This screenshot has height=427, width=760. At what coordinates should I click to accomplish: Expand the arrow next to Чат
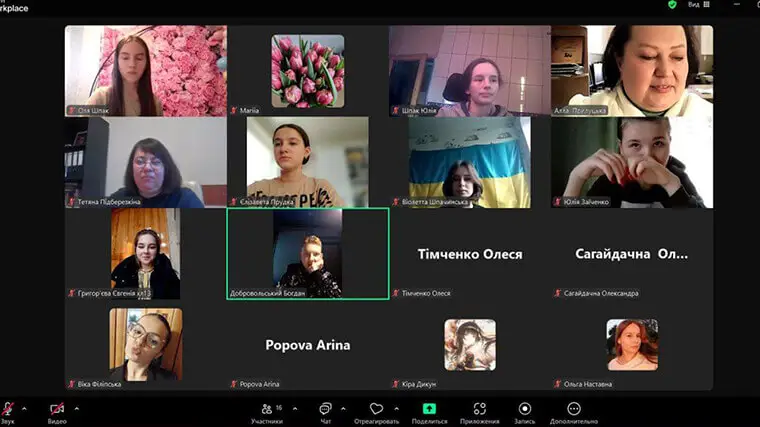pyautogui.click(x=343, y=407)
